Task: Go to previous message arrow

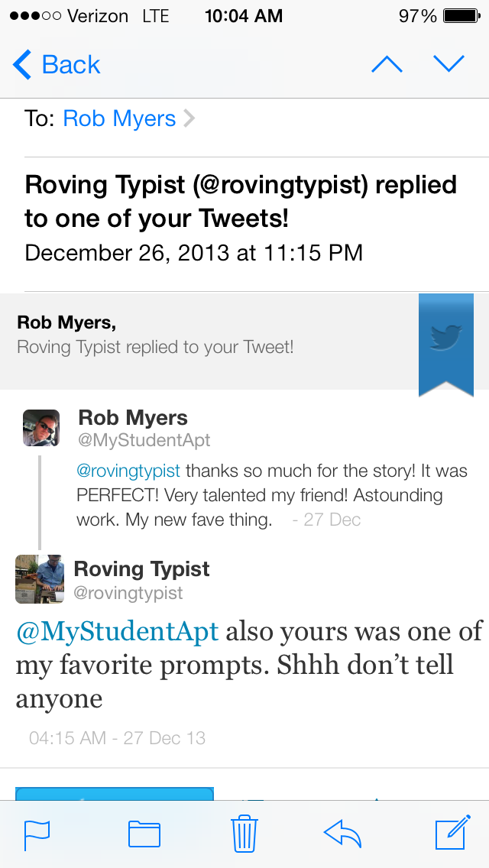Action: tap(387, 65)
